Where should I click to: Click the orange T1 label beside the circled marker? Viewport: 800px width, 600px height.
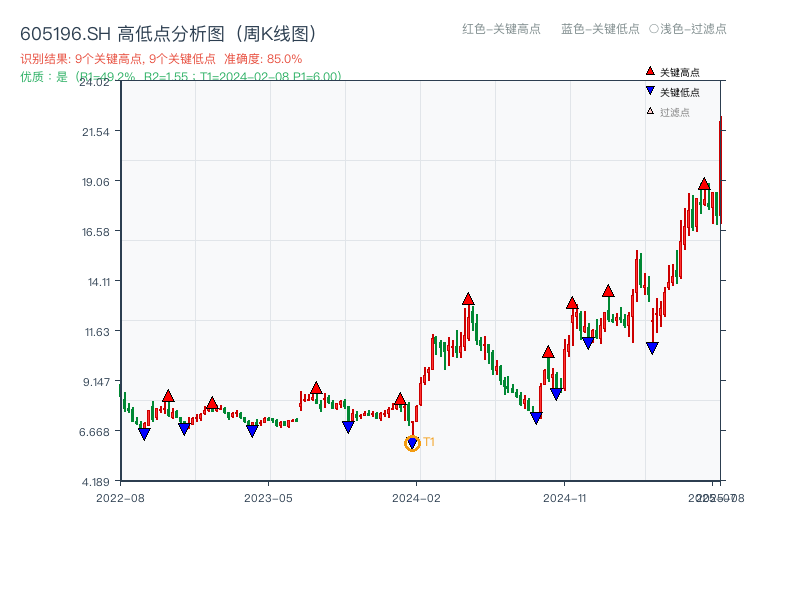[429, 442]
